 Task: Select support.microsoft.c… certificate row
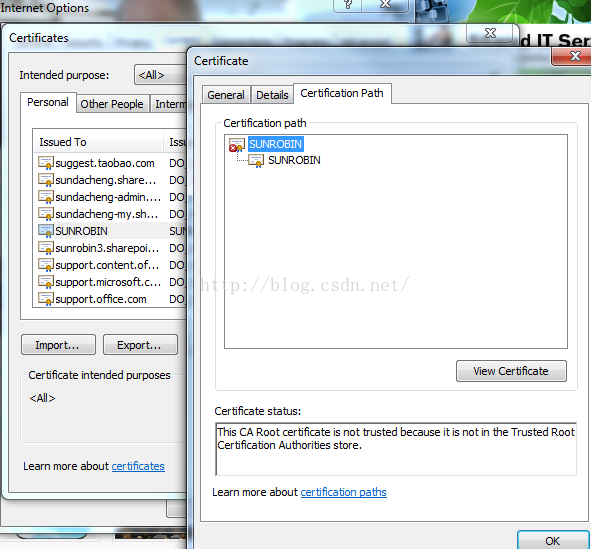111,281
